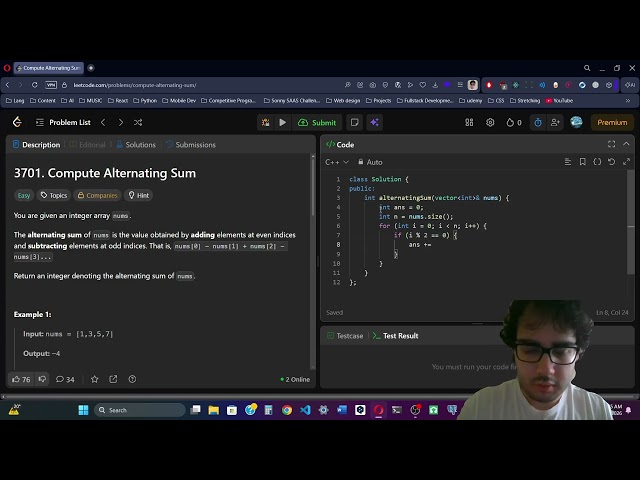Open the React bookmarks folder
This screenshot has height=480, width=640.
[x=118, y=100]
